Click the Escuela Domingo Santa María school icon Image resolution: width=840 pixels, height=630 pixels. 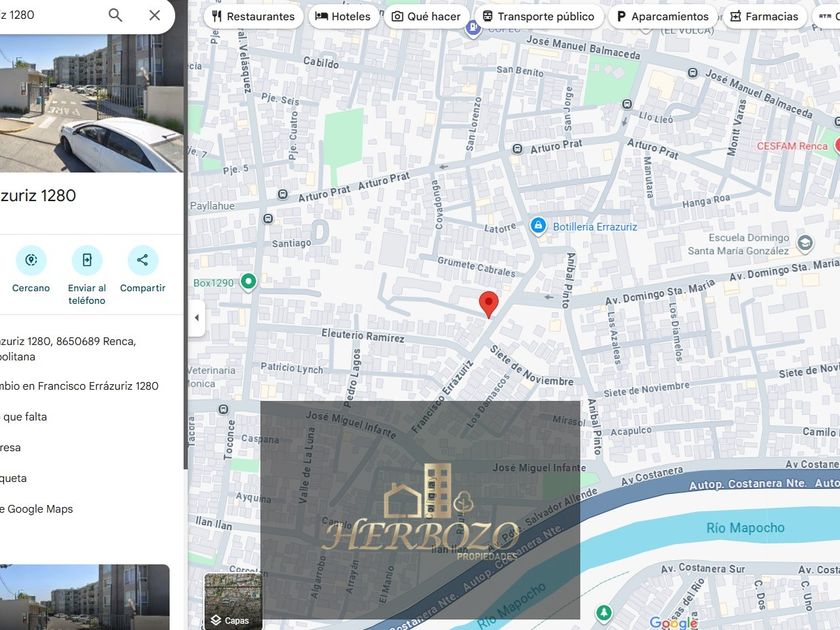click(x=805, y=243)
